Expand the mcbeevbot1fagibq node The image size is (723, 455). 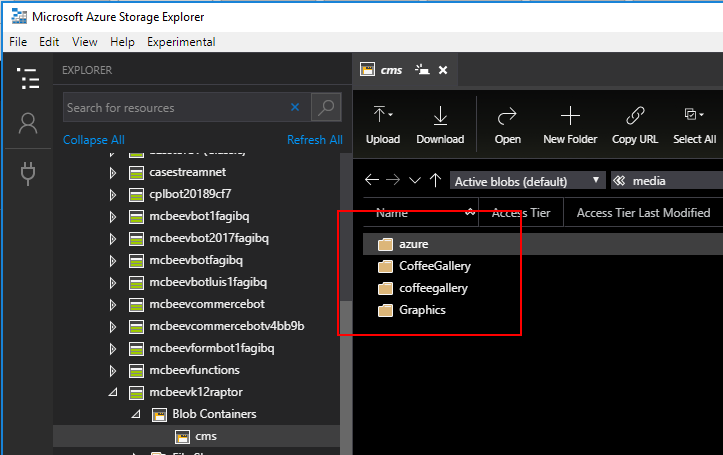click(x=113, y=217)
